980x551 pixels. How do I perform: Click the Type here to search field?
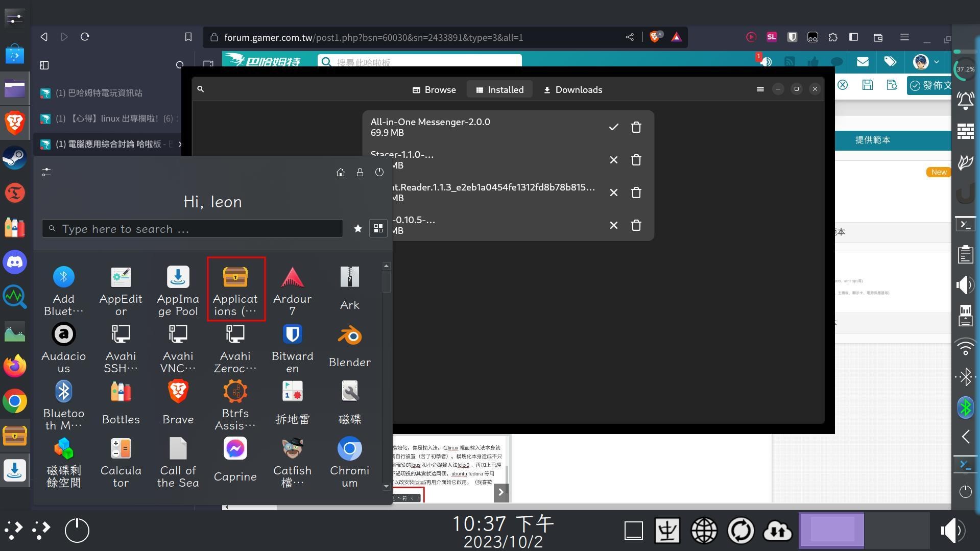[192, 228]
